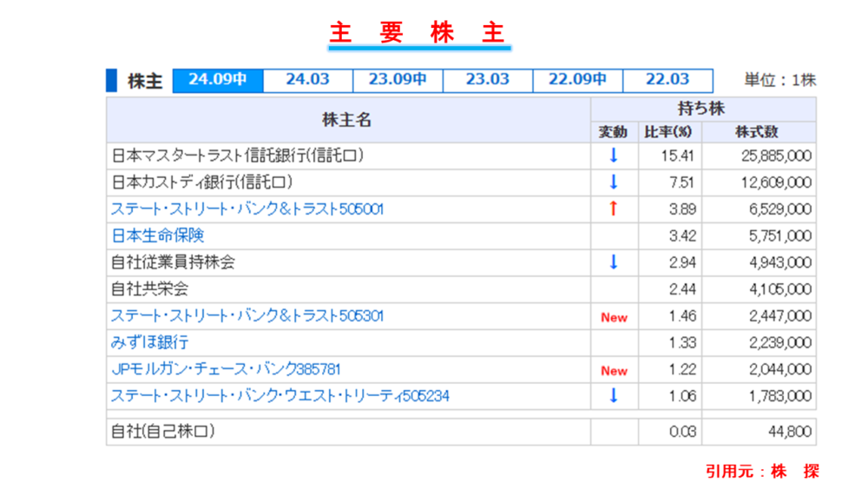Image resolution: width=868 pixels, height=489 pixels.
Task: Click the ratio value 1.33
Action: pos(681,343)
